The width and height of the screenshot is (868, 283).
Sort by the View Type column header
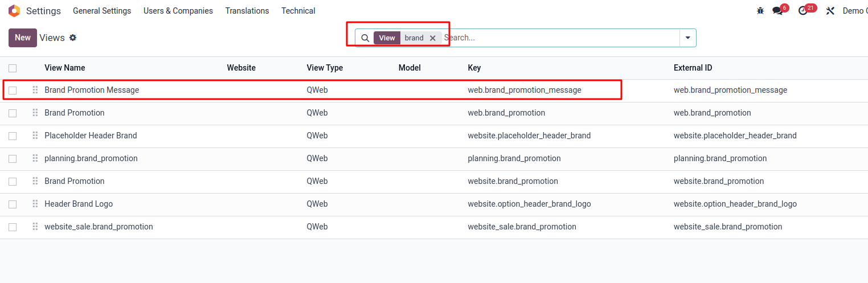pyautogui.click(x=325, y=68)
